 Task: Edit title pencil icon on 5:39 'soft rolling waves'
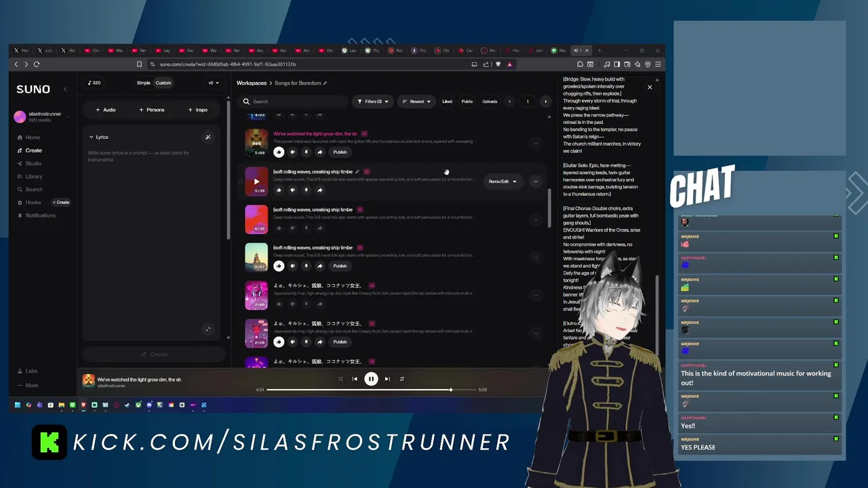pos(357,171)
